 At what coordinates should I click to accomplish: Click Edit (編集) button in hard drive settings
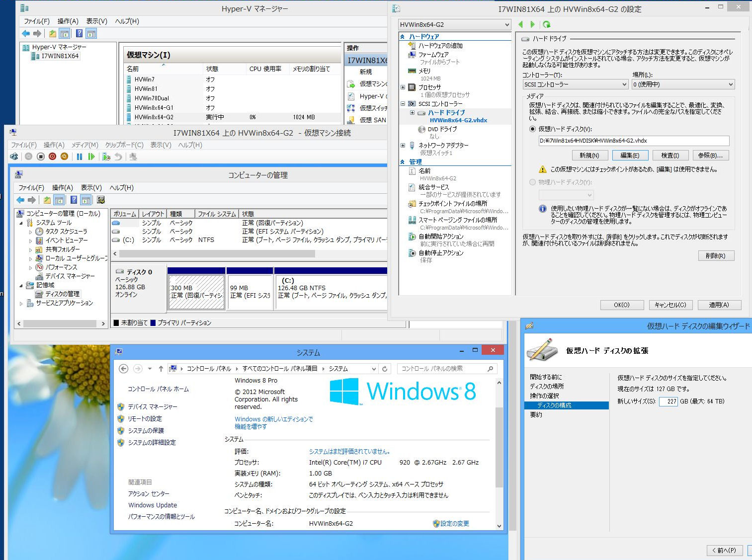(x=630, y=156)
